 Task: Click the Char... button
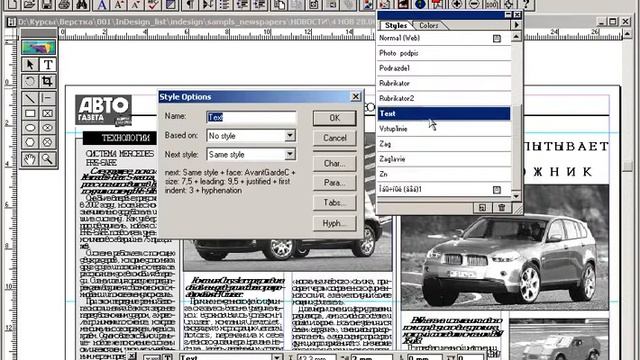tap(335, 164)
